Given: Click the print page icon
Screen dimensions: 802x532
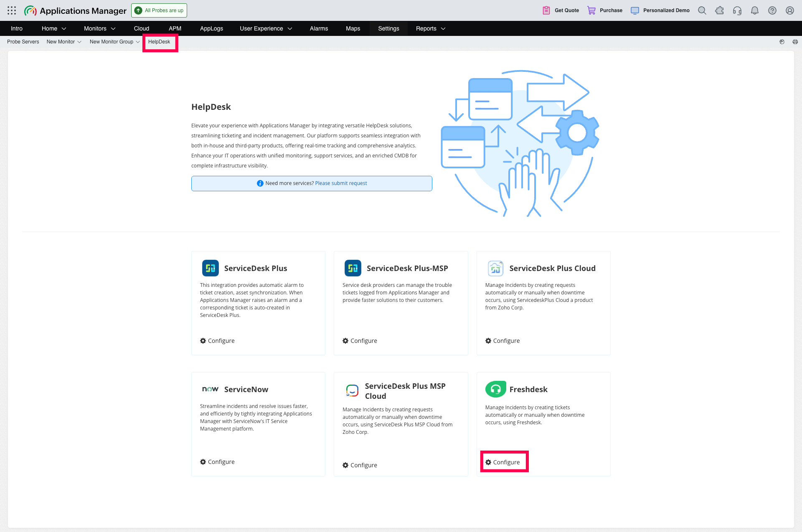Looking at the screenshot, I should point(795,42).
